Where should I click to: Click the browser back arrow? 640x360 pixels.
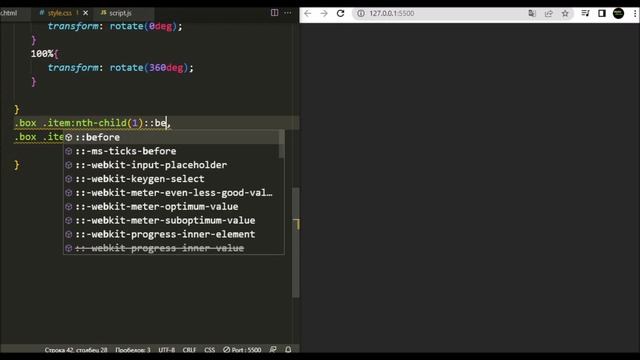(x=308, y=13)
